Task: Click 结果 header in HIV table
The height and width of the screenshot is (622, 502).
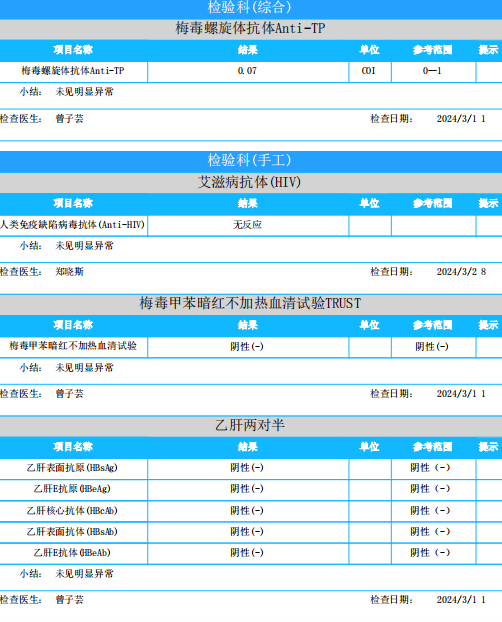Action: click(x=248, y=203)
